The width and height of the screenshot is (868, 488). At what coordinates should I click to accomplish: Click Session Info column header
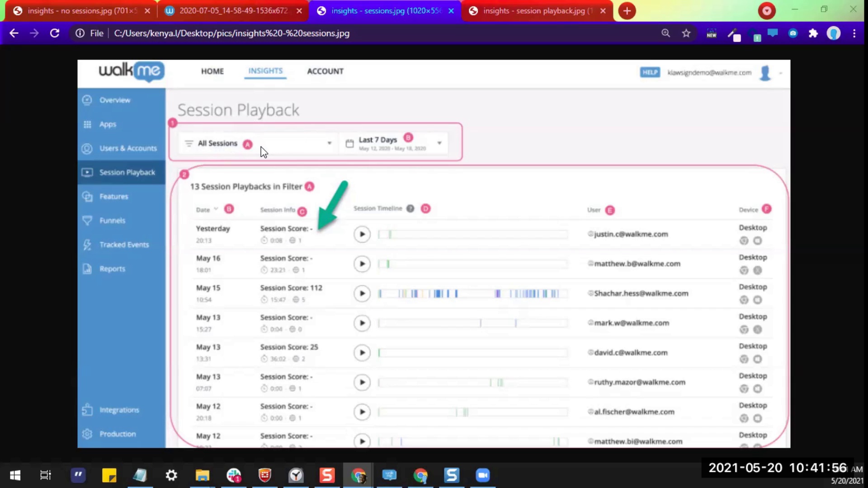tap(278, 210)
